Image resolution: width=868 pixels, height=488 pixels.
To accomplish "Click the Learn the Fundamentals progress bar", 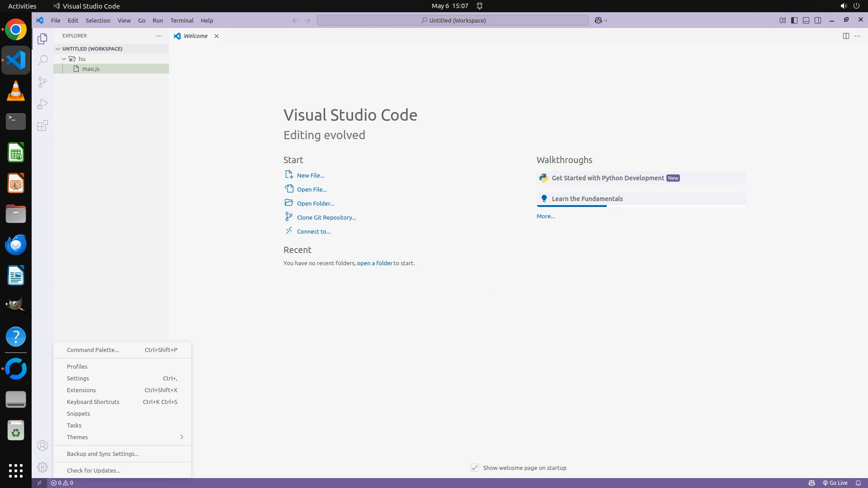I will [641, 206].
